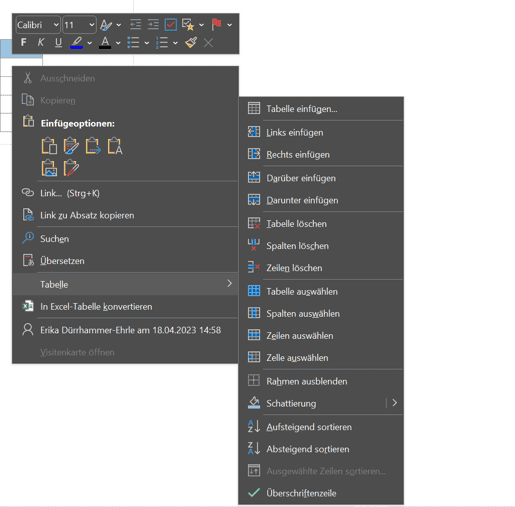Image resolution: width=515 pixels, height=507 pixels.
Task: Expand the Schattierung submenu arrow
Action: [395, 403]
